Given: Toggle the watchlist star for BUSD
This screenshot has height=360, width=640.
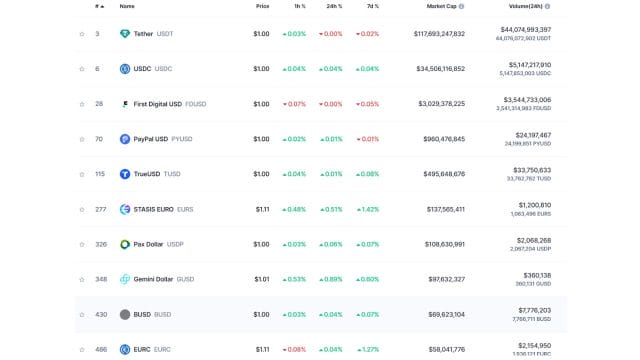Looking at the screenshot, I should pos(82,315).
